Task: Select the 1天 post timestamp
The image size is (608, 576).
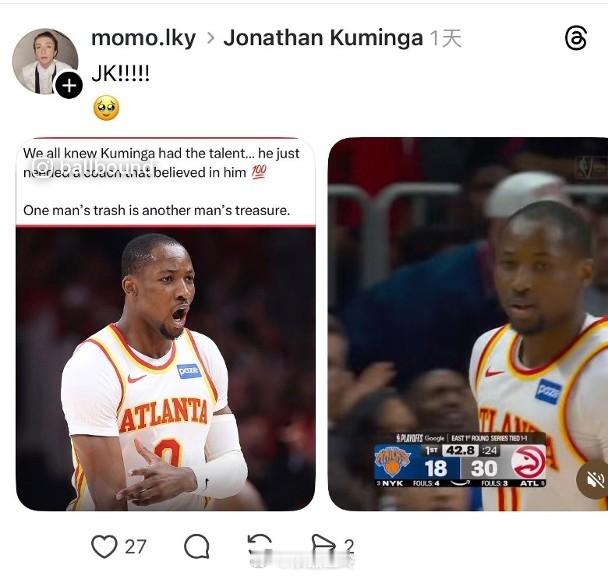Action: 446,39
